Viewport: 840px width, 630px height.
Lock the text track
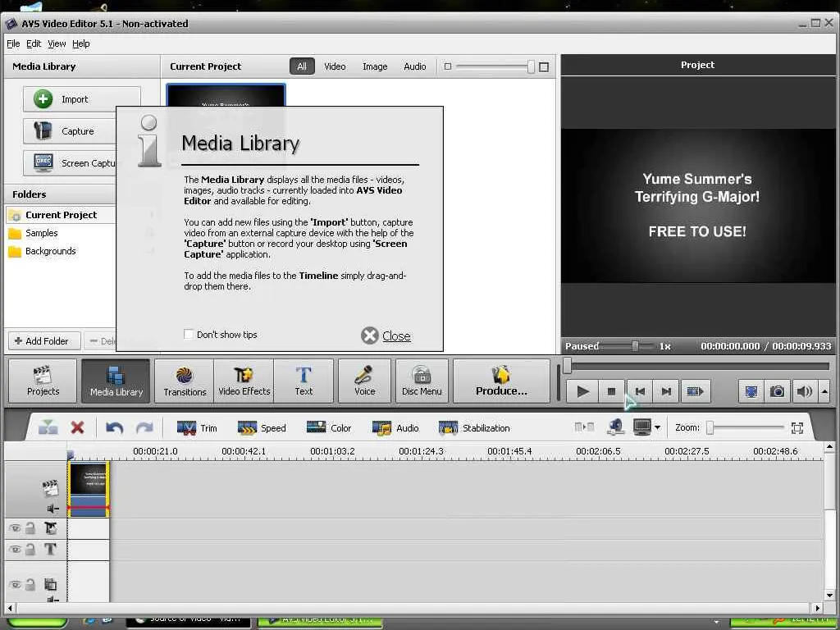pos(30,549)
